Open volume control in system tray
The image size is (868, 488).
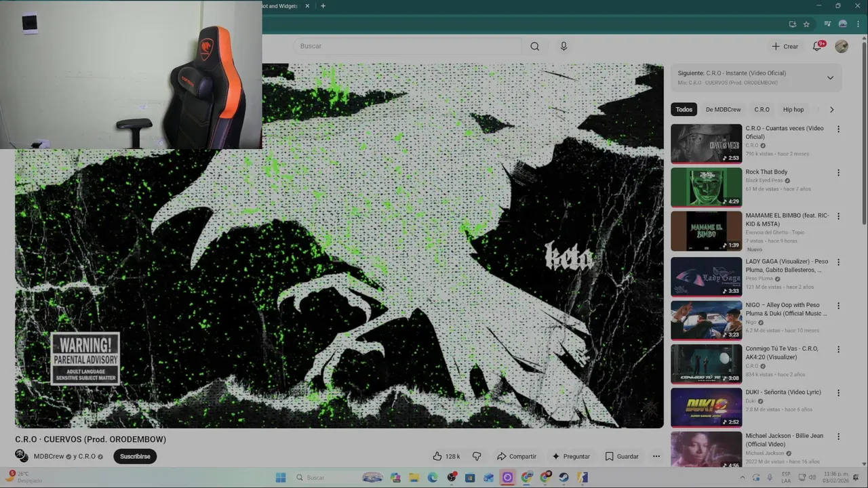(812, 477)
